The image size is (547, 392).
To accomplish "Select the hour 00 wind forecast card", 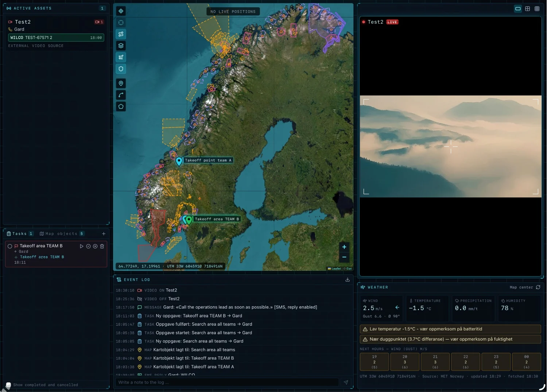I will coord(527,362).
